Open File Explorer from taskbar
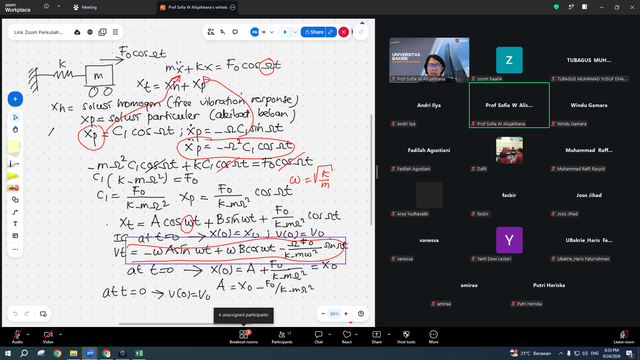 (73, 353)
